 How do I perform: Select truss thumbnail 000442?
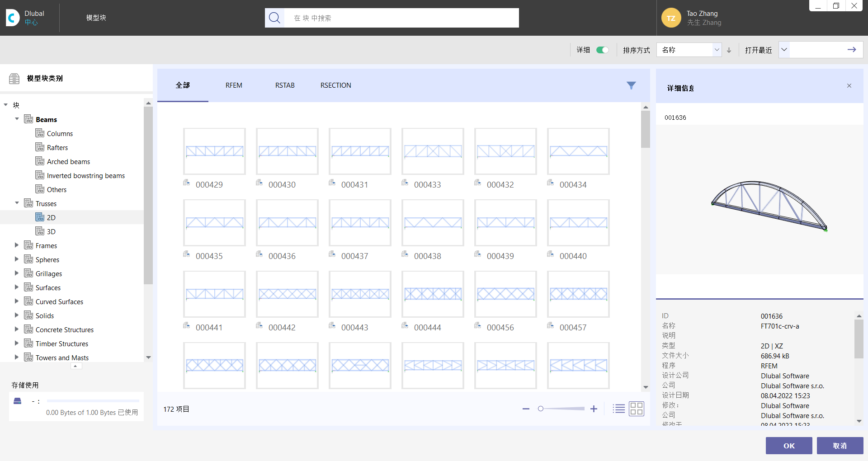(288, 294)
